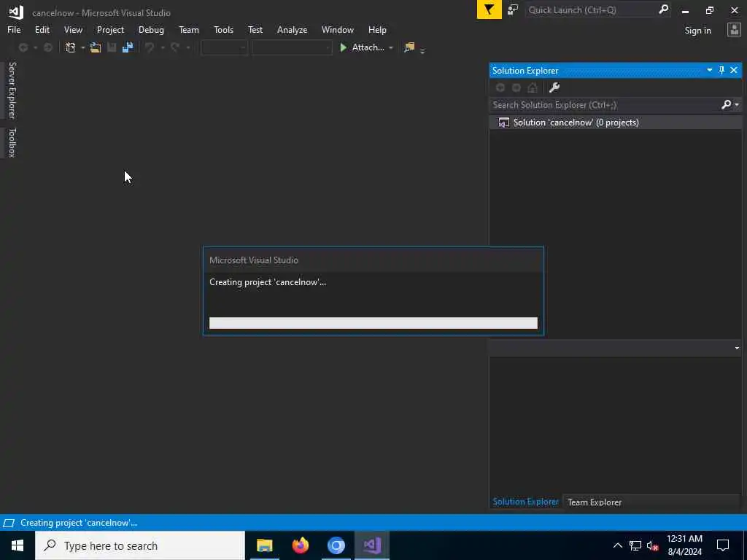This screenshot has height=560, width=747.
Task: Click the New Project toolbar icon
Action: pos(71,47)
